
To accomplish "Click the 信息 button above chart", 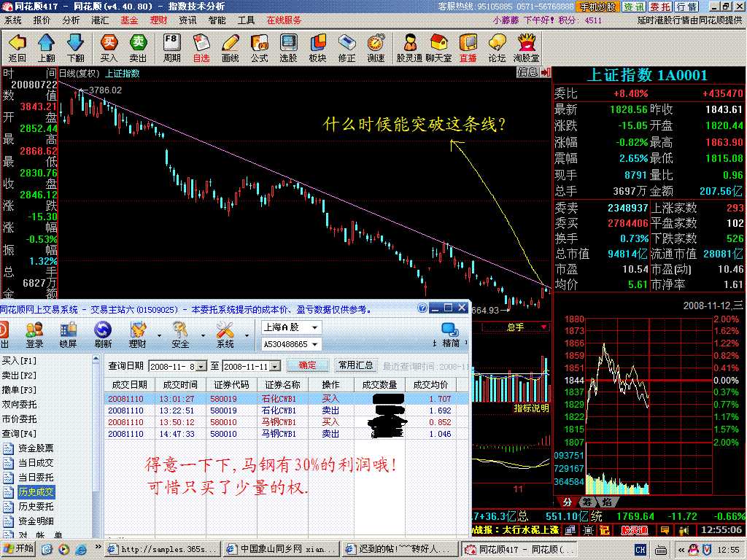I will (x=527, y=72).
